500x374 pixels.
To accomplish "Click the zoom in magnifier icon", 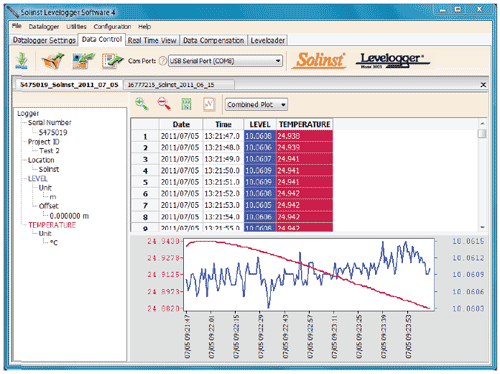I will click(142, 104).
